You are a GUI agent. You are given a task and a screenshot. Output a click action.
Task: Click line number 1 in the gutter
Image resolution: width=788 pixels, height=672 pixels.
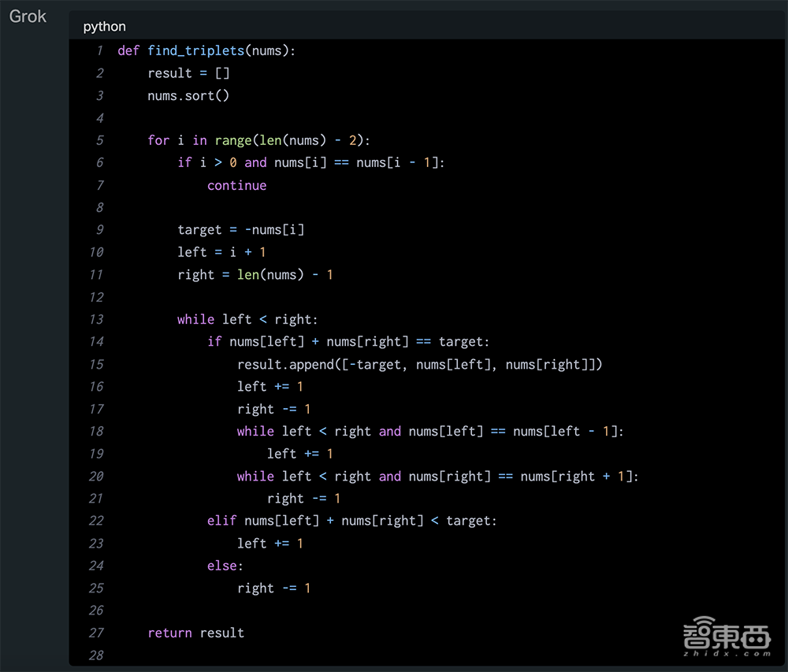[x=99, y=51]
